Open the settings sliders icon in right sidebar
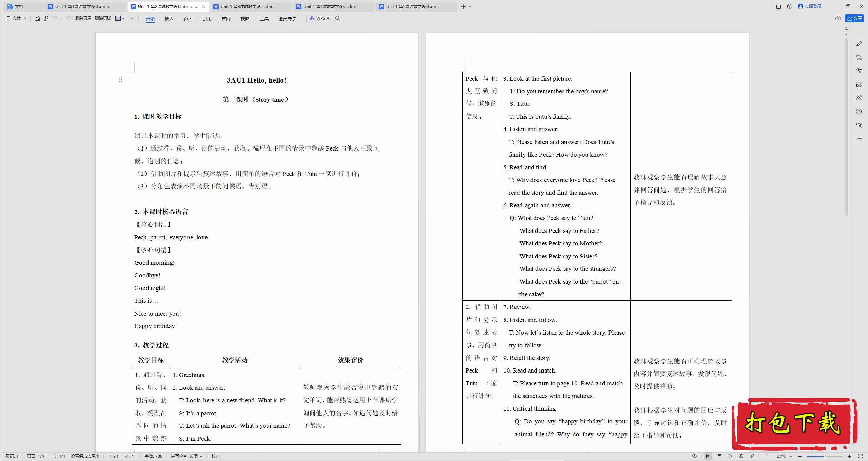The height and width of the screenshot is (461, 868). [x=859, y=71]
